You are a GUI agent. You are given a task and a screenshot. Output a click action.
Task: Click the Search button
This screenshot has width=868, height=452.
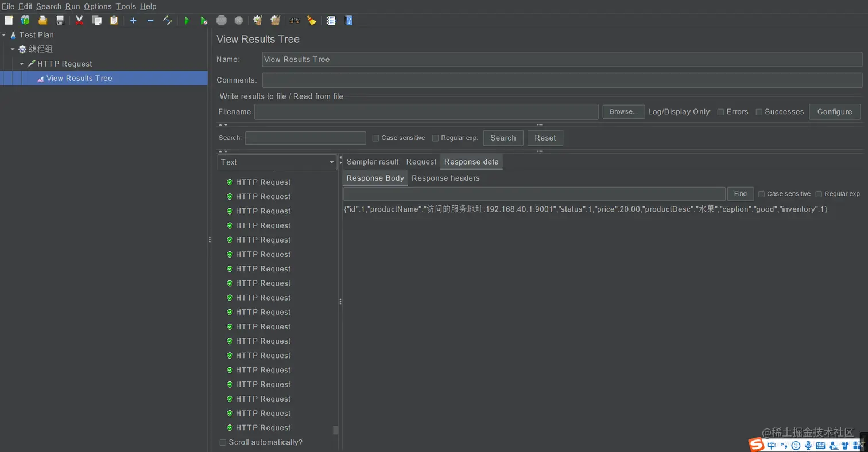[x=503, y=138]
